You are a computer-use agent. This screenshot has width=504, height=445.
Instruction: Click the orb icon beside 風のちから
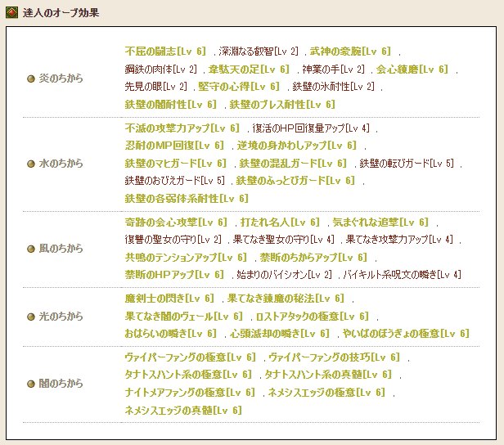point(31,249)
